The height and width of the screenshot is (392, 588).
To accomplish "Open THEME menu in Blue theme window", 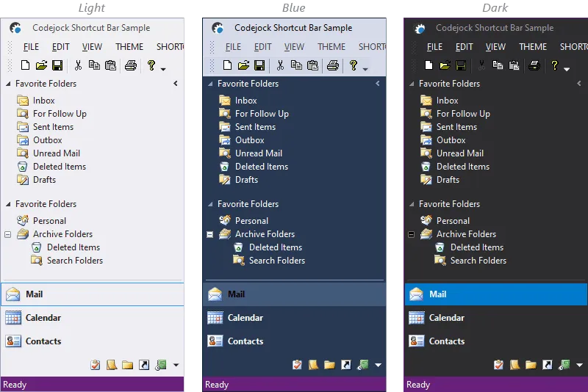I will [331, 47].
